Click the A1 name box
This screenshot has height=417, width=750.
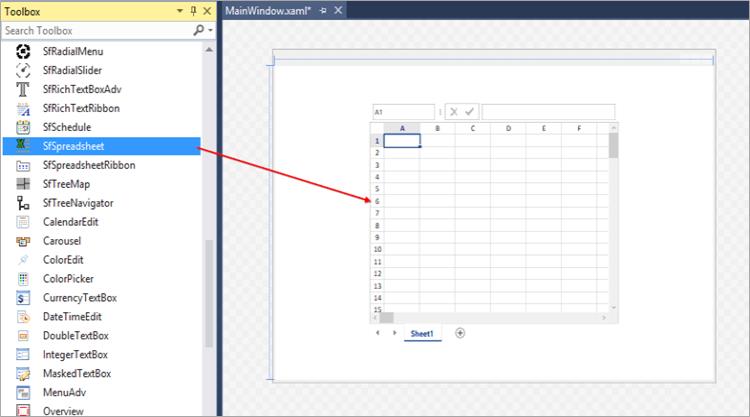click(403, 112)
